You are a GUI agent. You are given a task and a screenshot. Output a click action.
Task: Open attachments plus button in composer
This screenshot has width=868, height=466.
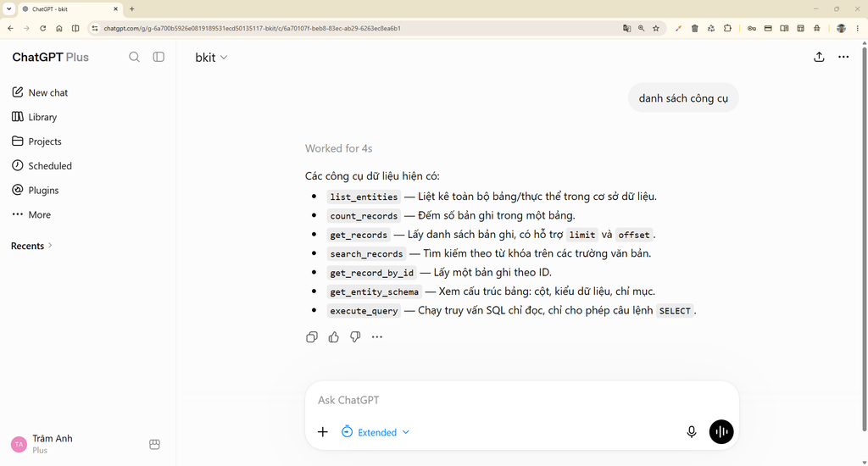pyautogui.click(x=323, y=432)
